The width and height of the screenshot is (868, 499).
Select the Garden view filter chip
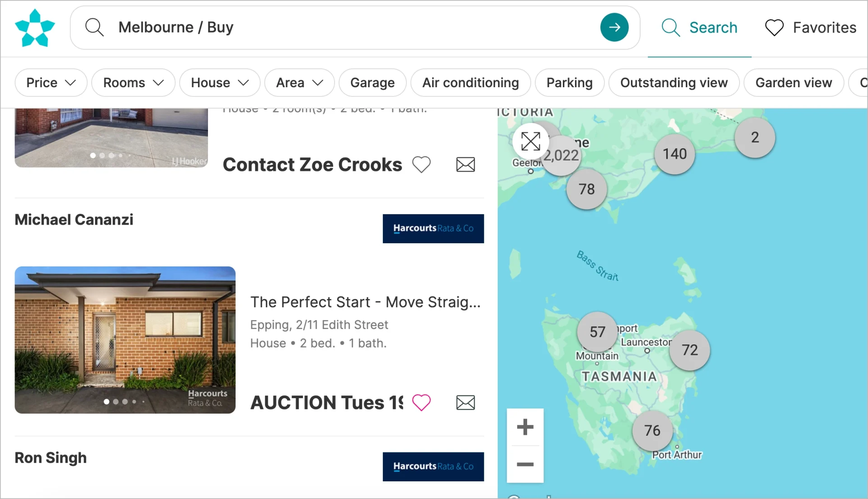click(x=794, y=83)
